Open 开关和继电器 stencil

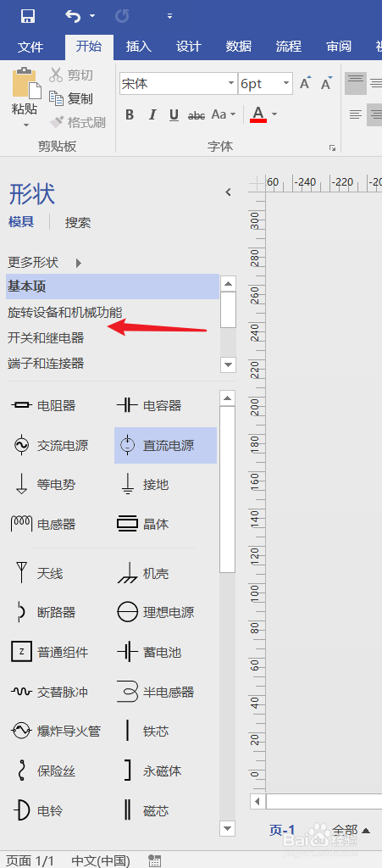46,337
